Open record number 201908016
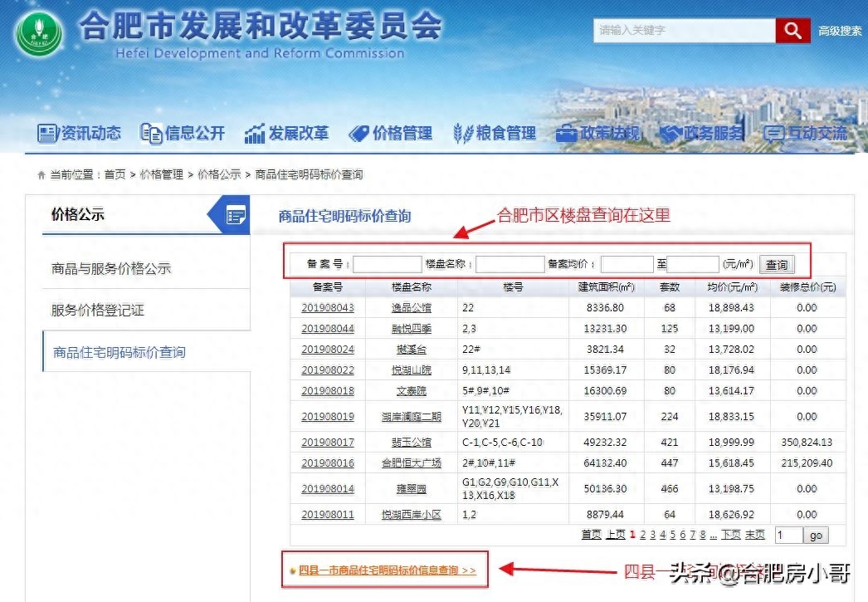The width and height of the screenshot is (868, 602). click(x=328, y=463)
